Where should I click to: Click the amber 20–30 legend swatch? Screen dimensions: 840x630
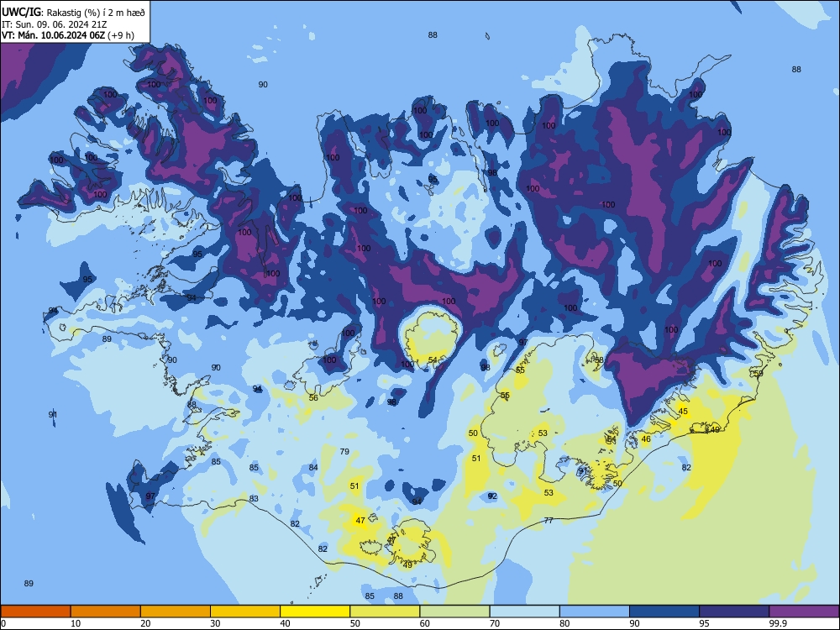176,612
